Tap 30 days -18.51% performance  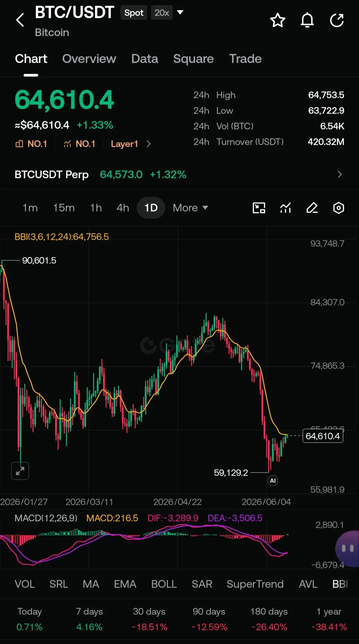(149, 619)
